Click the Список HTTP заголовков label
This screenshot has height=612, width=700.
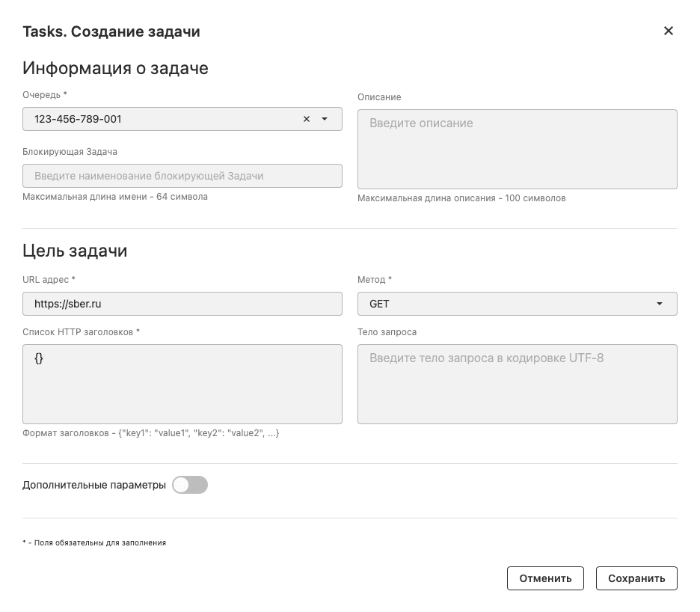[81, 331]
